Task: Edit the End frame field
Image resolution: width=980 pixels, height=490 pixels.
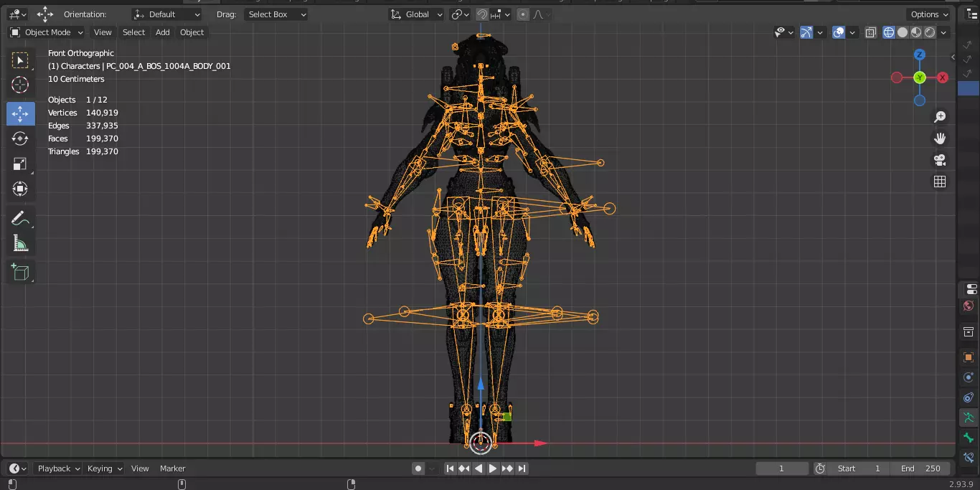Action: (920, 468)
